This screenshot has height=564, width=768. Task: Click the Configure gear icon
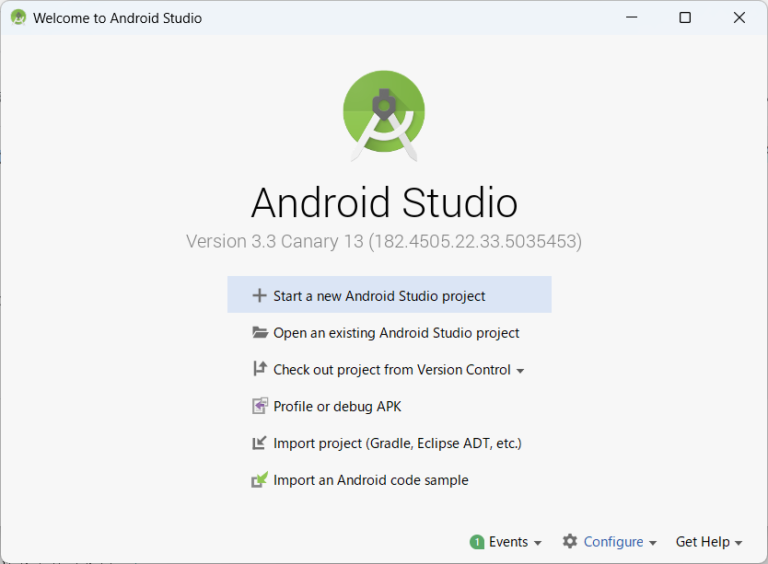pyautogui.click(x=570, y=541)
